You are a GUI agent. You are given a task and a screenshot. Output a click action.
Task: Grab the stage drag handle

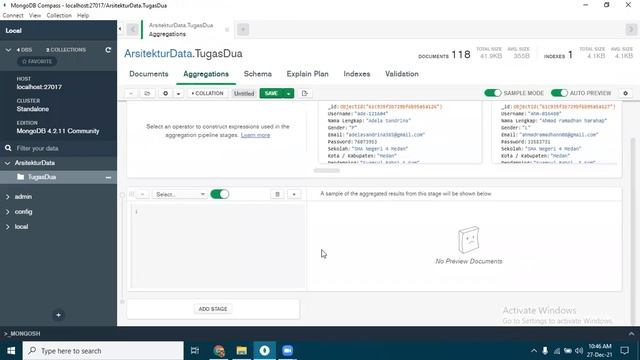click(x=131, y=194)
